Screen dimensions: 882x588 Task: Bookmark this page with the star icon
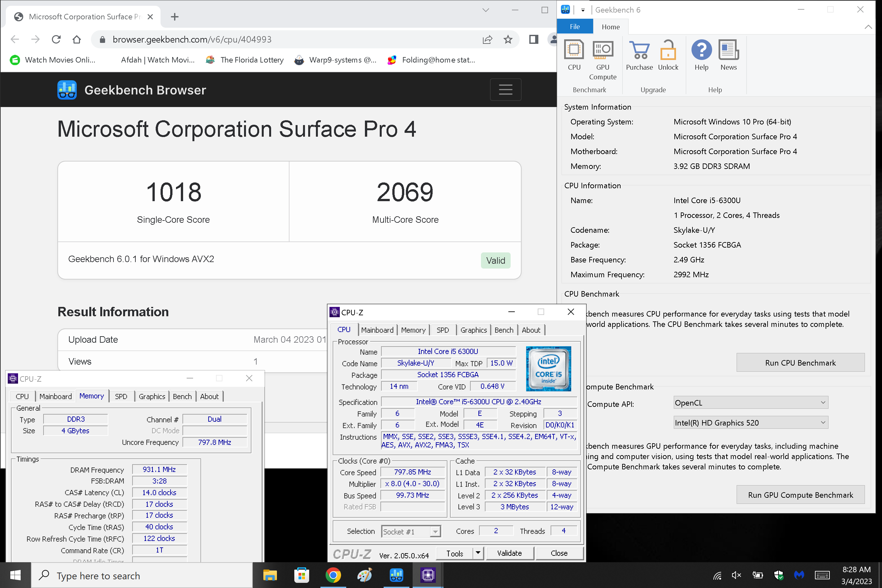click(508, 39)
